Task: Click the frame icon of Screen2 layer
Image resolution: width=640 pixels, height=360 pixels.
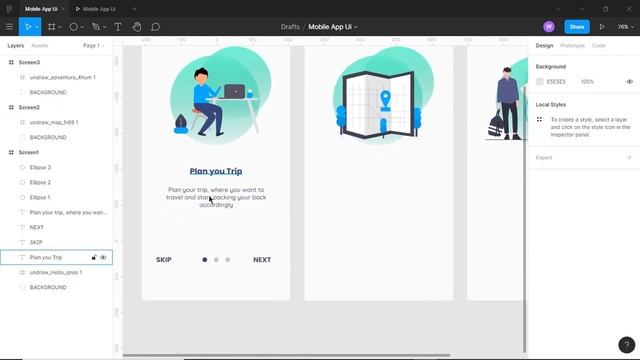Action: 11,107
